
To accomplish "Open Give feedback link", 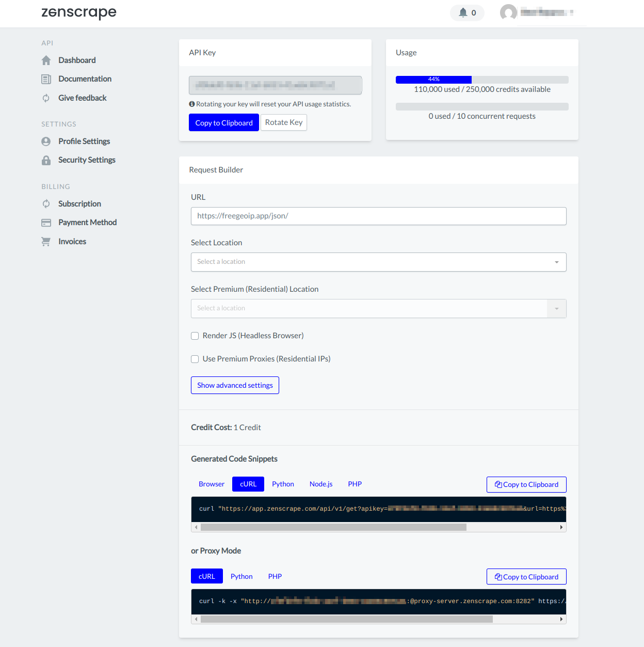I will [83, 98].
